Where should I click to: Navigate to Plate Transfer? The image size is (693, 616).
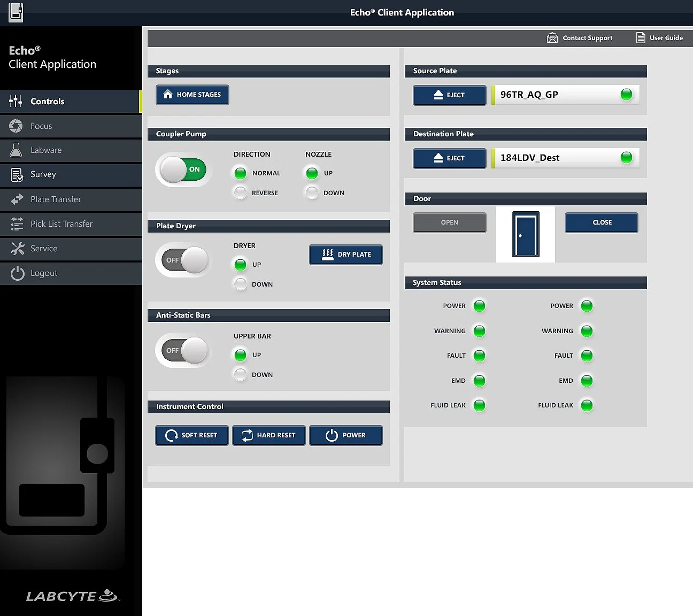[71, 199]
